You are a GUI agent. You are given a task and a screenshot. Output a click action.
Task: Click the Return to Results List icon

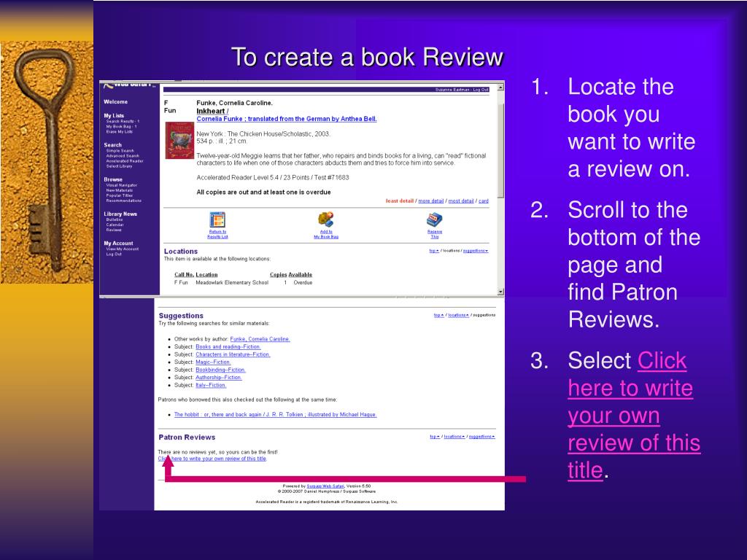tap(217, 219)
